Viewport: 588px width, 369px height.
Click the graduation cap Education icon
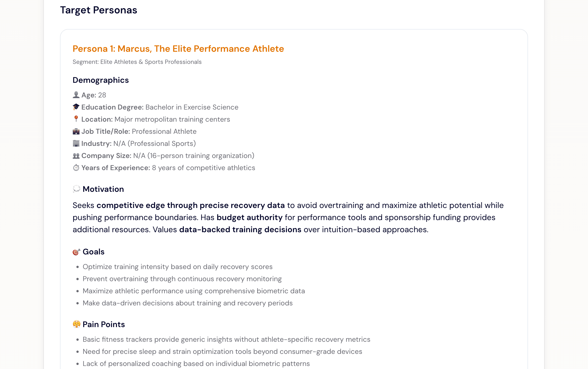76,107
